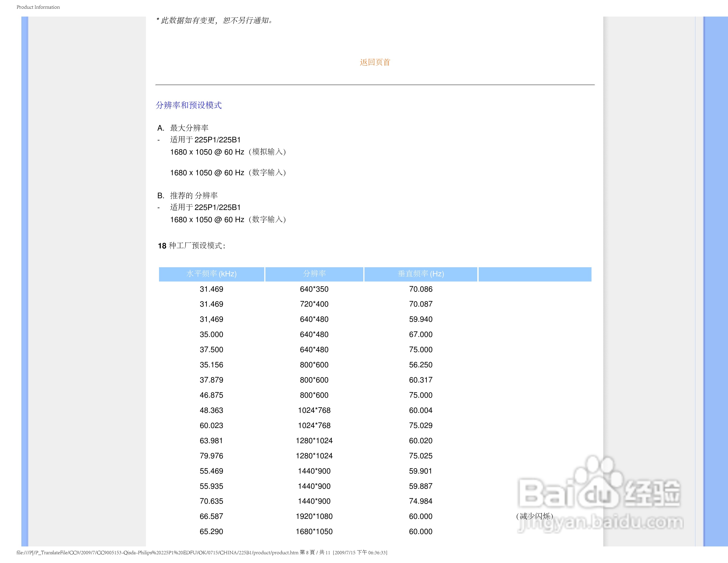Image resolution: width=728 pixels, height=563 pixels.
Task: Click the 分辨率 table column header
Action: [314, 274]
